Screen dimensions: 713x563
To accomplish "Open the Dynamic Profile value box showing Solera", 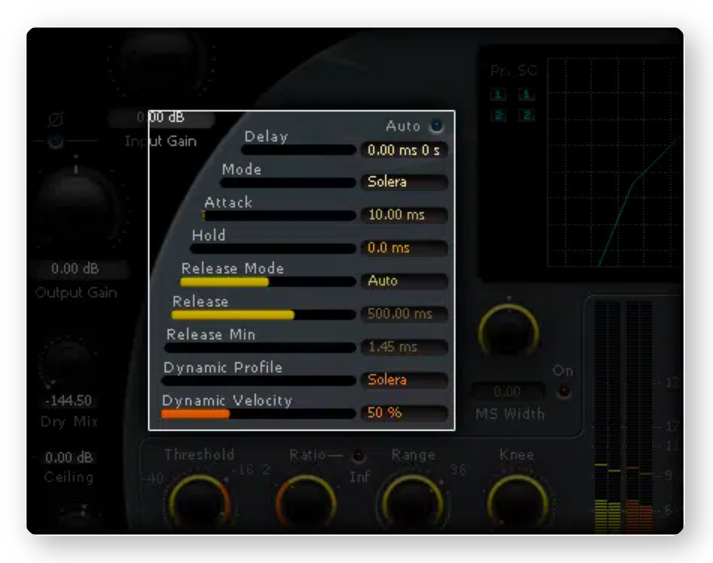I will (404, 380).
